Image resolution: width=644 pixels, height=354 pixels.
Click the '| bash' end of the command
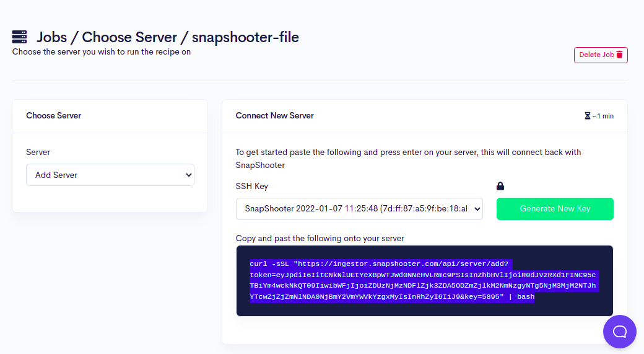click(x=521, y=297)
